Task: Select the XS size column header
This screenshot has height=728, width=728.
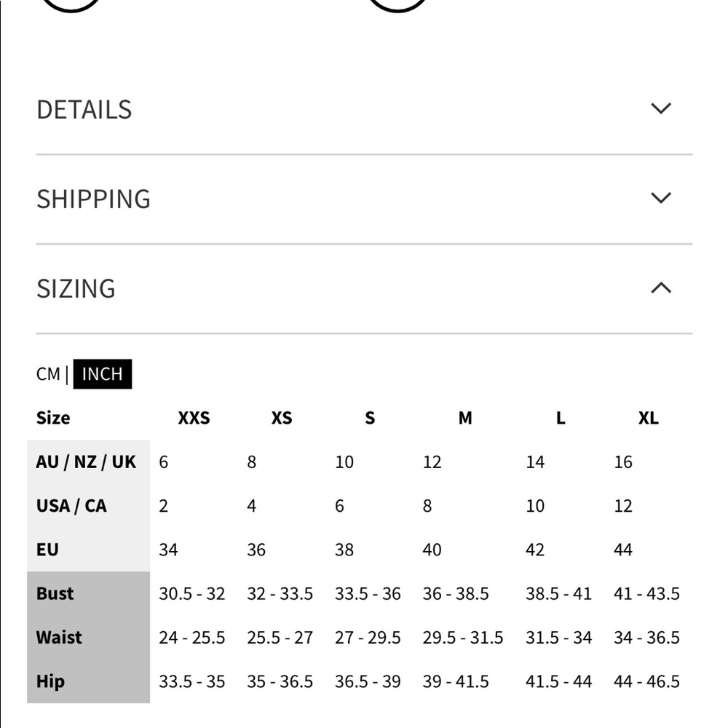Action: pyautogui.click(x=282, y=418)
